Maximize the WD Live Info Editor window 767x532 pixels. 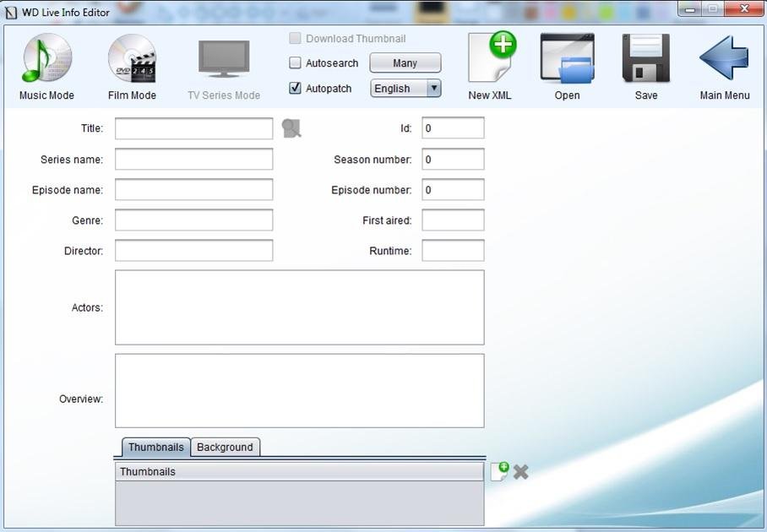click(713, 9)
